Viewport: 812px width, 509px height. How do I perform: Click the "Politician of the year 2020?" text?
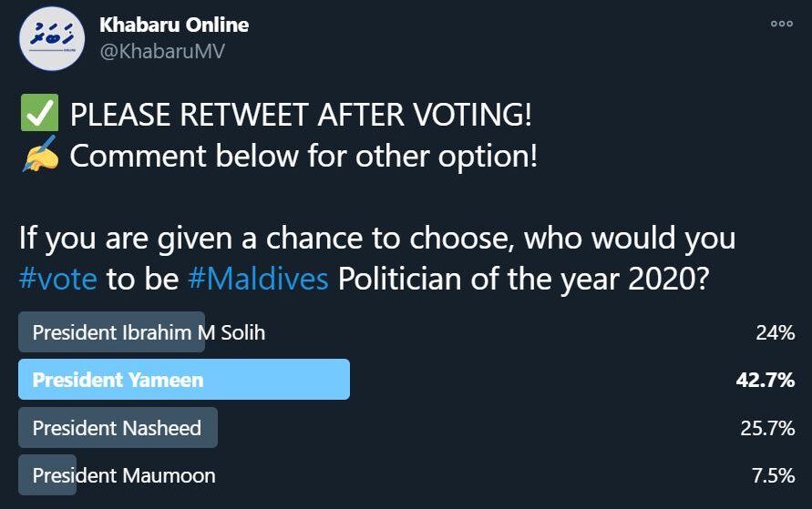coord(523,278)
